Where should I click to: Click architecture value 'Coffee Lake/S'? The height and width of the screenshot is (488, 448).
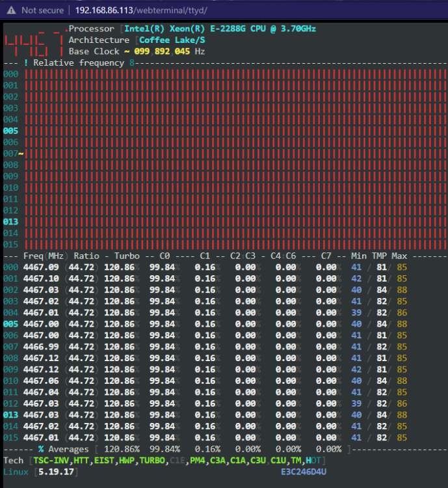pos(172,40)
